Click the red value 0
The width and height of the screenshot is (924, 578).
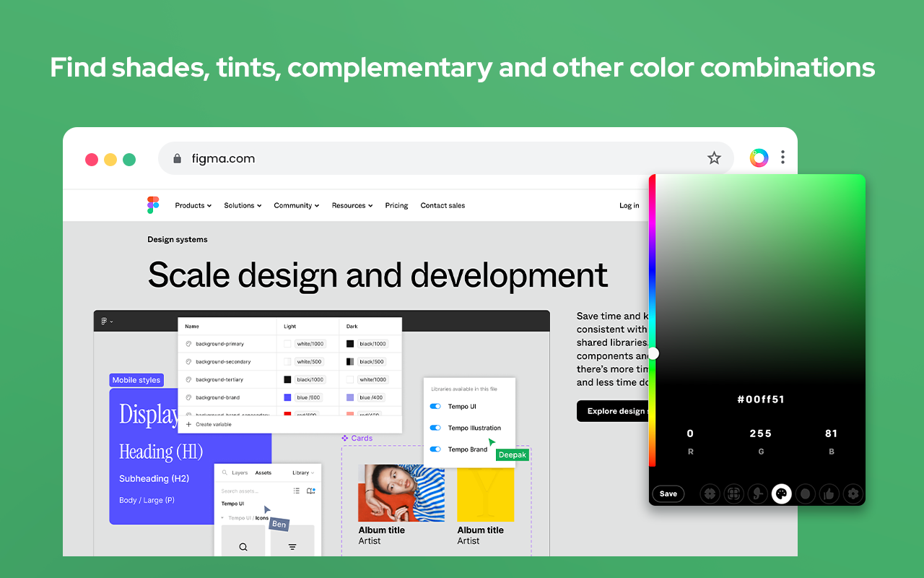(x=690, y=433)
